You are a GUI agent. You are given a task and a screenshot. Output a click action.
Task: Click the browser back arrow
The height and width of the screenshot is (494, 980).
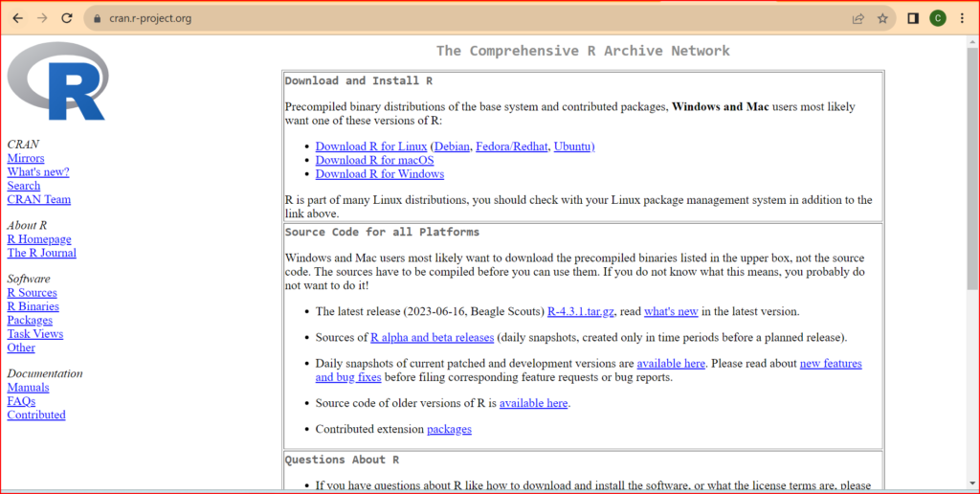pyautogui.click(x=17, y=18)
